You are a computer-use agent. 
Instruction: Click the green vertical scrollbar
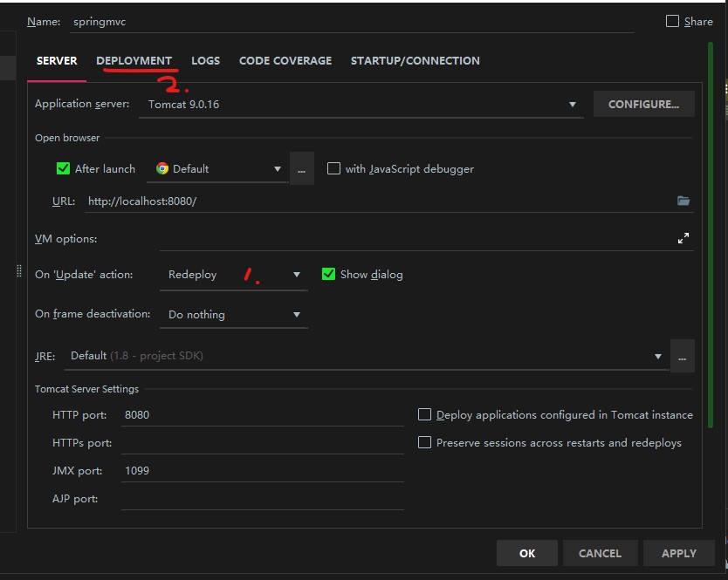point(711,235)
